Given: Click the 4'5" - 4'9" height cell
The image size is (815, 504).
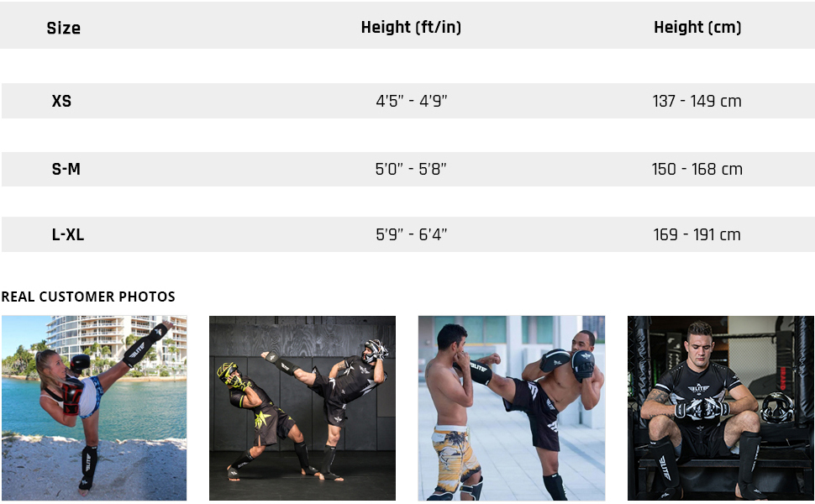Looking at the screenshot, I should 411,101.
